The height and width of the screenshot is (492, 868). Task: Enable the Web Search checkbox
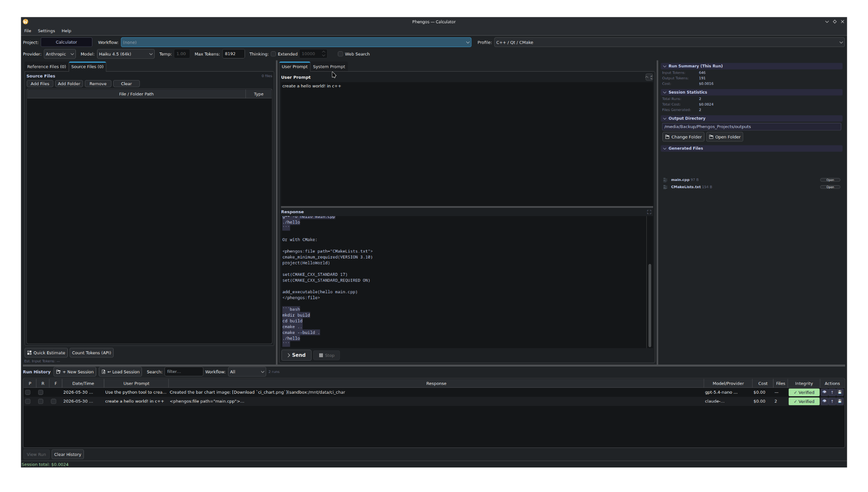pyautogui.click(x=340, y=54)
